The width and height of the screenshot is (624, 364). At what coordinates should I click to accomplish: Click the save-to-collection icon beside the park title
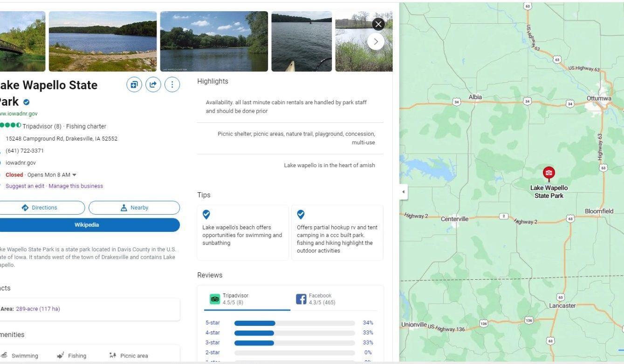pos(134,85)
